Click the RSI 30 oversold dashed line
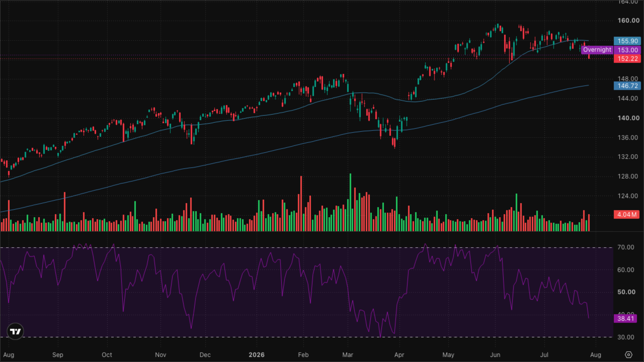This screenshot has height=362, width=644. pyautogui.click(x=306, y=337)
